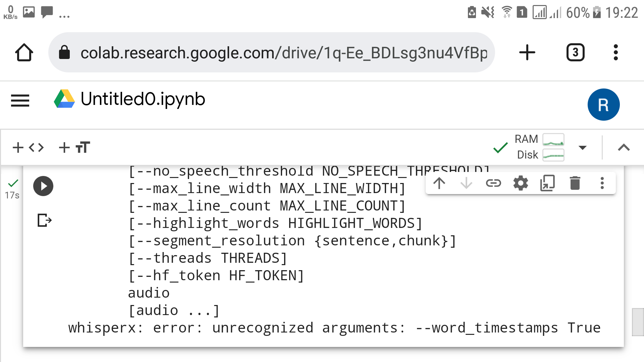644x362 pixels.
Task: Open the Colab sidebar hamburger menu
Action: tap(20, 101)
